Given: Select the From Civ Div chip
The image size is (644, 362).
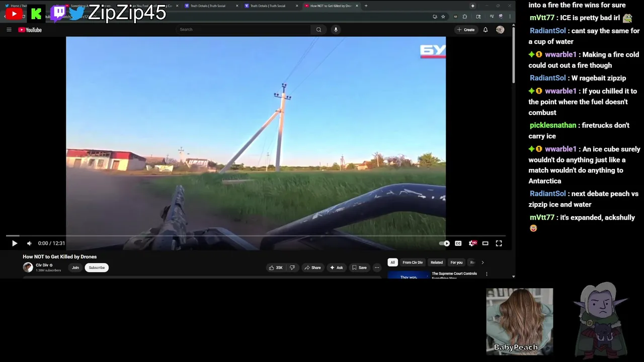Looking at the screenshot, I should pyautogui.click(x=413, y=262).
